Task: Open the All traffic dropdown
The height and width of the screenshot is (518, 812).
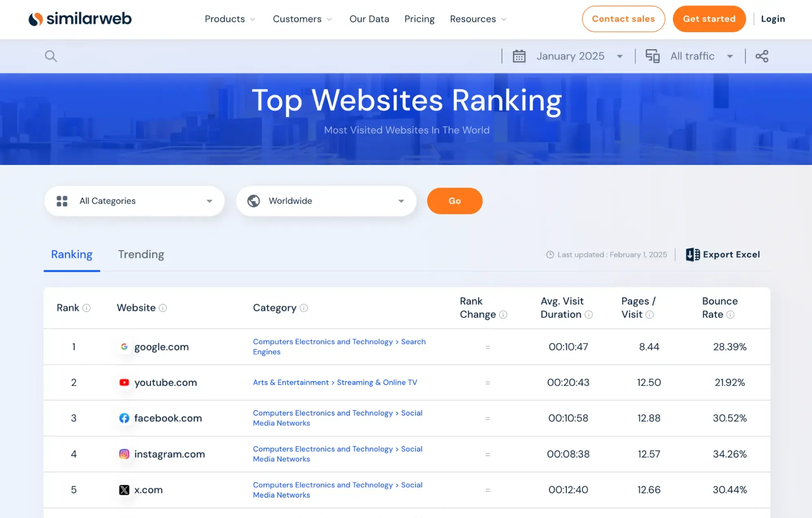Action: pos(702,56)
